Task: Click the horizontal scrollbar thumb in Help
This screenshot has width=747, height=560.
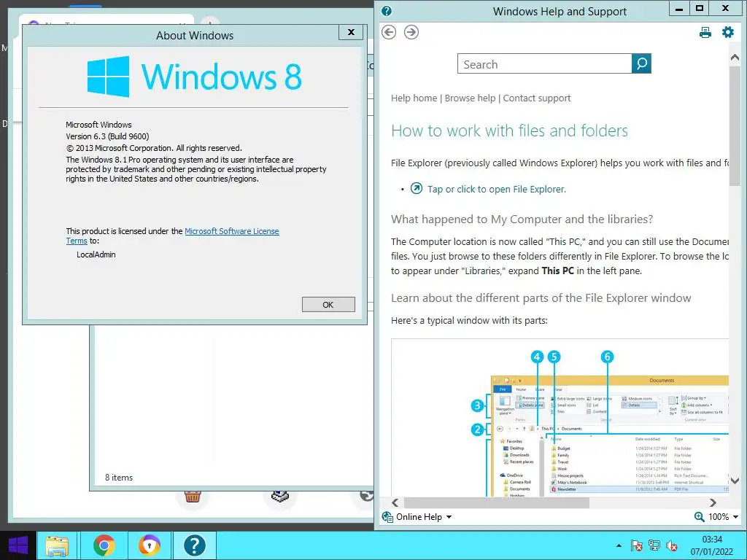Action: (496, 502)
